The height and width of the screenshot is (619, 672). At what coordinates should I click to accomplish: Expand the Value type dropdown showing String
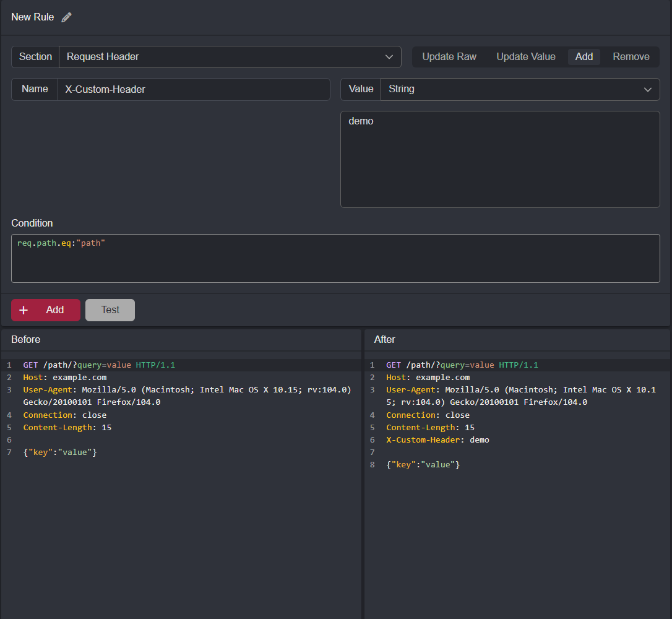520,89
